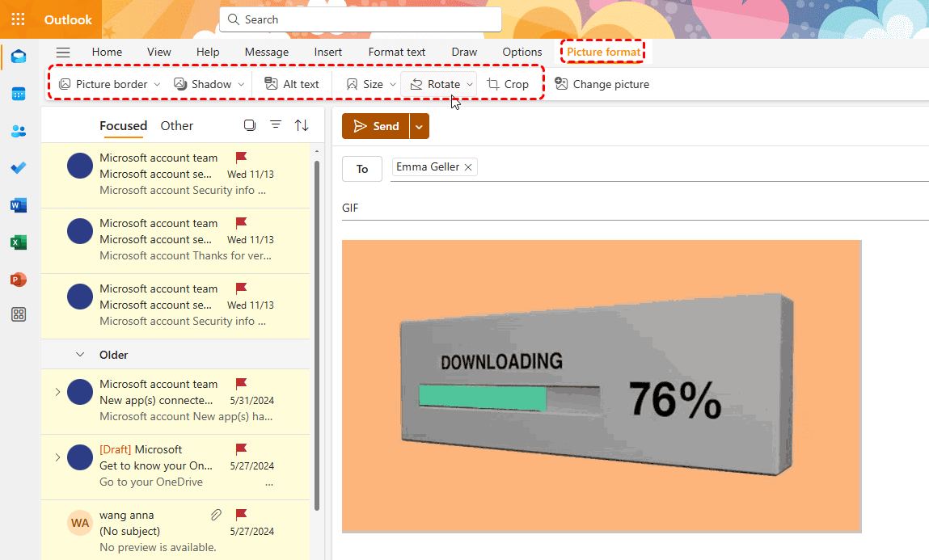Open the Message tab
Image resolution: width=929 pixels, height=560 pixels.
[x=267, y=52]
